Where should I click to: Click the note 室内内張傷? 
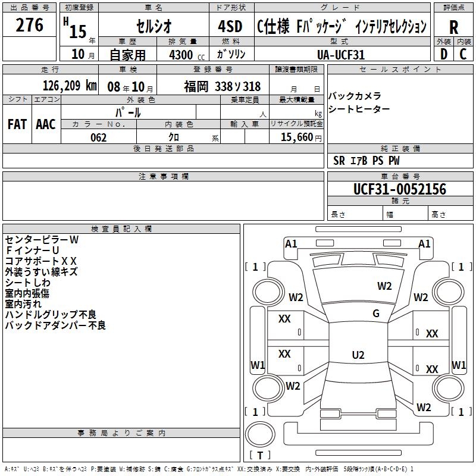click(27, 293)
